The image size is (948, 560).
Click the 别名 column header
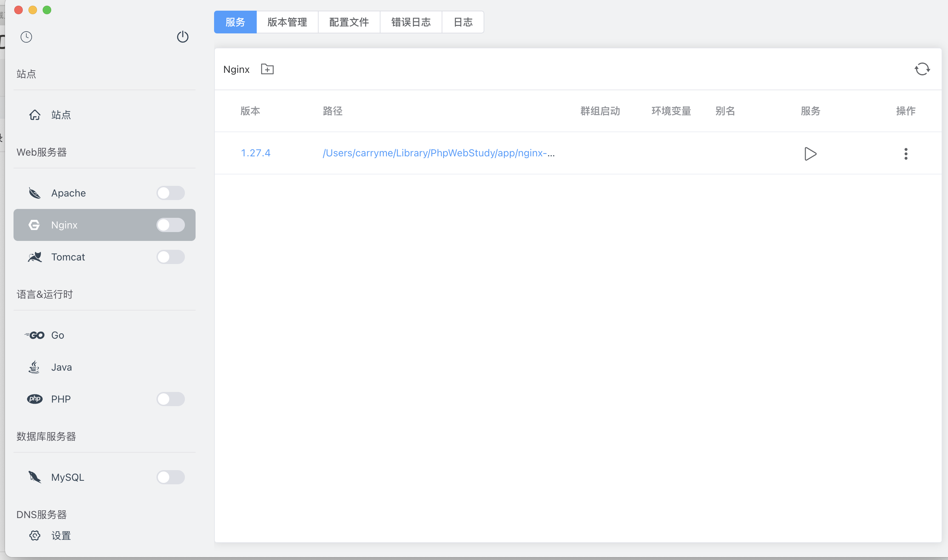click(x=725, y=111)
